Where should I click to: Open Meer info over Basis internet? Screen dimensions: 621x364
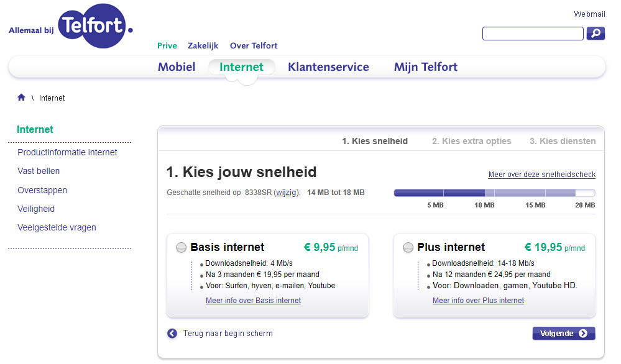pos(253,301)
